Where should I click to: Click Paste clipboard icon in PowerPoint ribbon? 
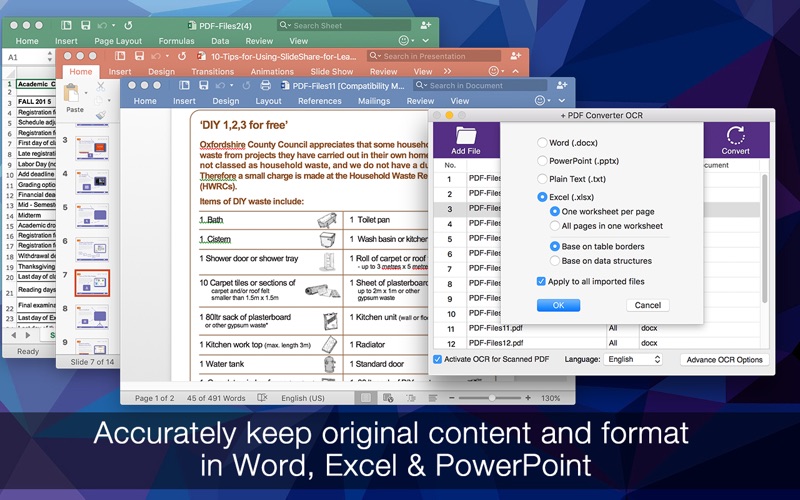(x=71, y=93)
